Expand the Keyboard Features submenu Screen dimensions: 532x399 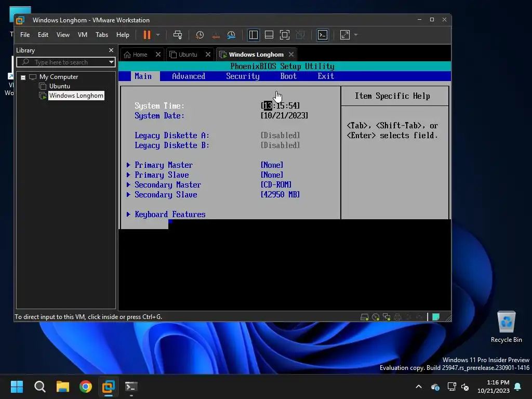[x=166, y=215]
